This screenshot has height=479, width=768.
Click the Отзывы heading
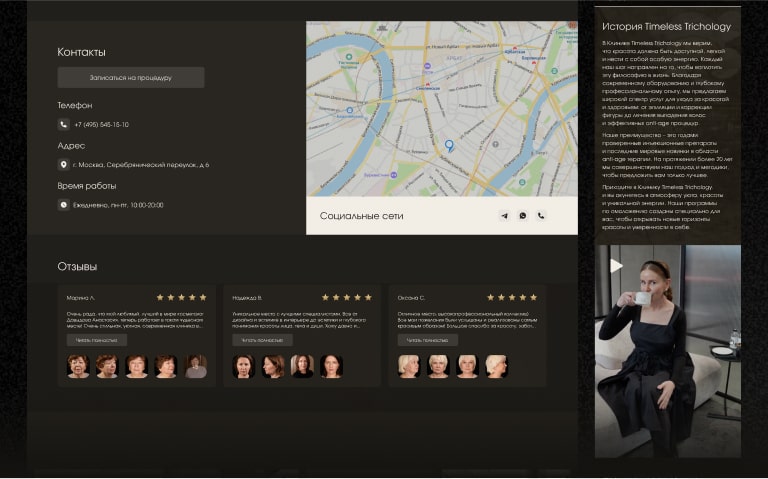(77, 267)
